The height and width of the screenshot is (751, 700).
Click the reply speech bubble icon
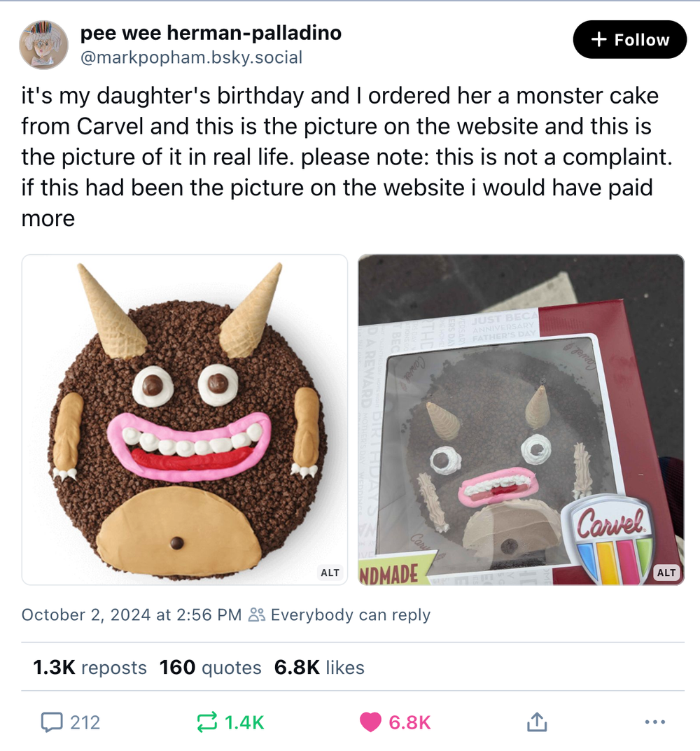52,722
